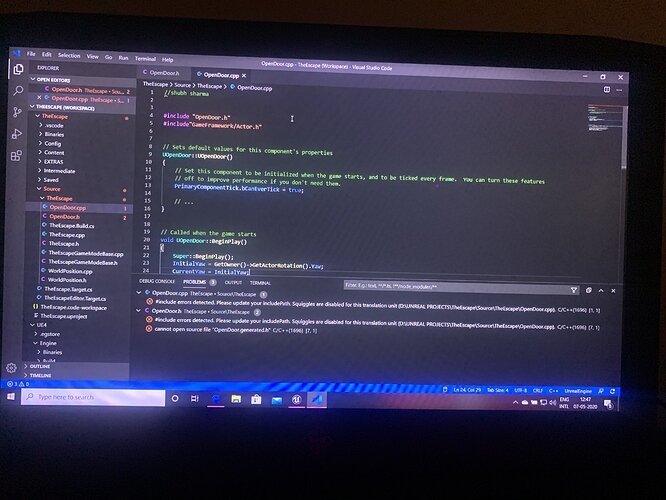
Task: Close the OpenDoor.cpp editor tab
Action: coord(244,76)
